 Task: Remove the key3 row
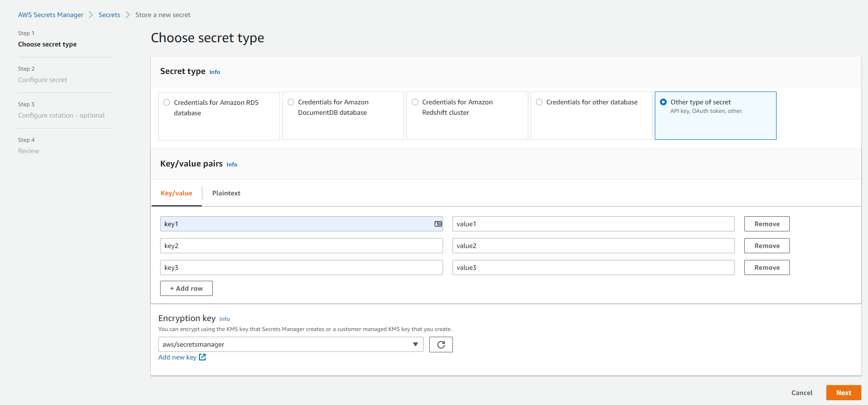pyautogui.click(x=767, y=267)
